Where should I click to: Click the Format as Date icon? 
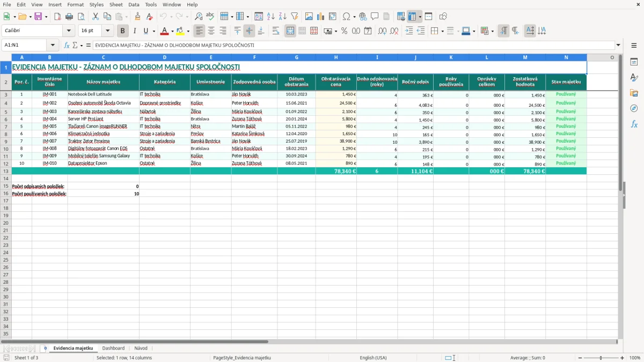[368, 31]
